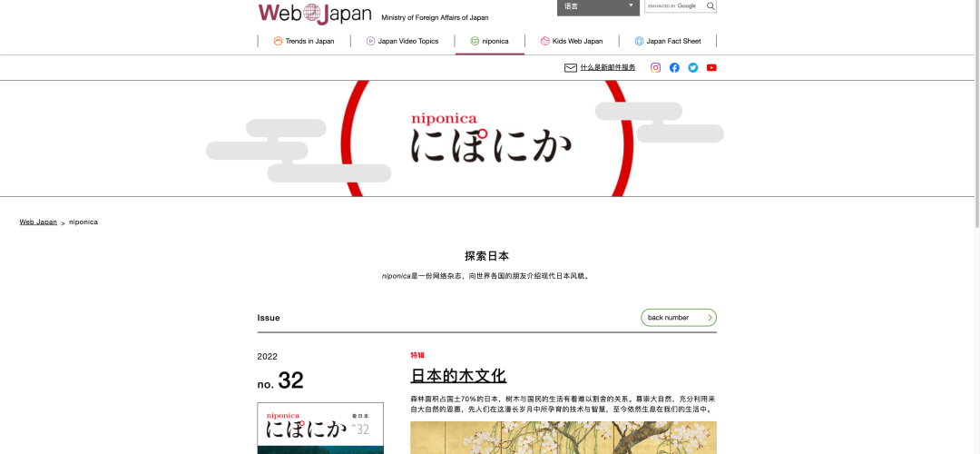The image size is (980, 454).
Task: Open the Trends in Japan tab
Action: 304,41
